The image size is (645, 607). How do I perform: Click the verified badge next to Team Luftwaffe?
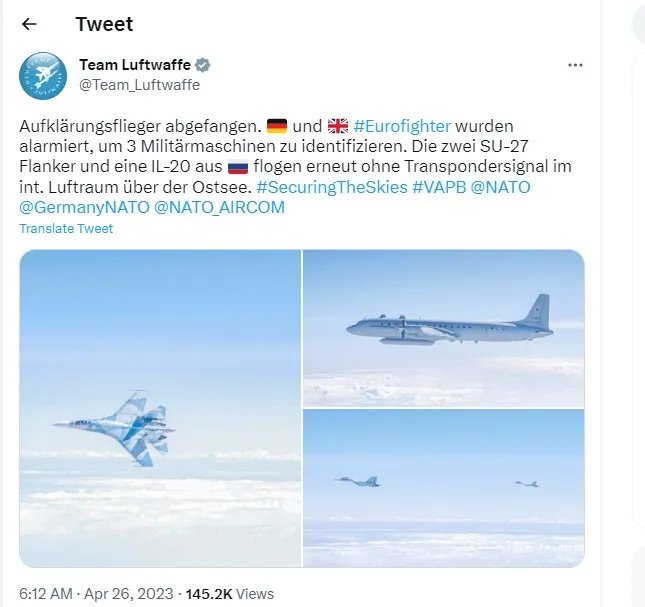coord(202,65)
